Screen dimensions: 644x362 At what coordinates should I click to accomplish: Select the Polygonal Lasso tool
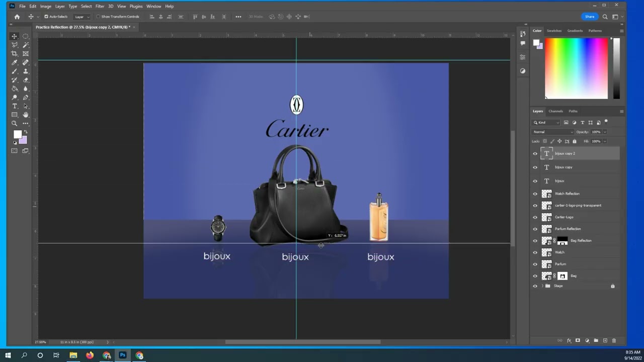coord(14,45)
